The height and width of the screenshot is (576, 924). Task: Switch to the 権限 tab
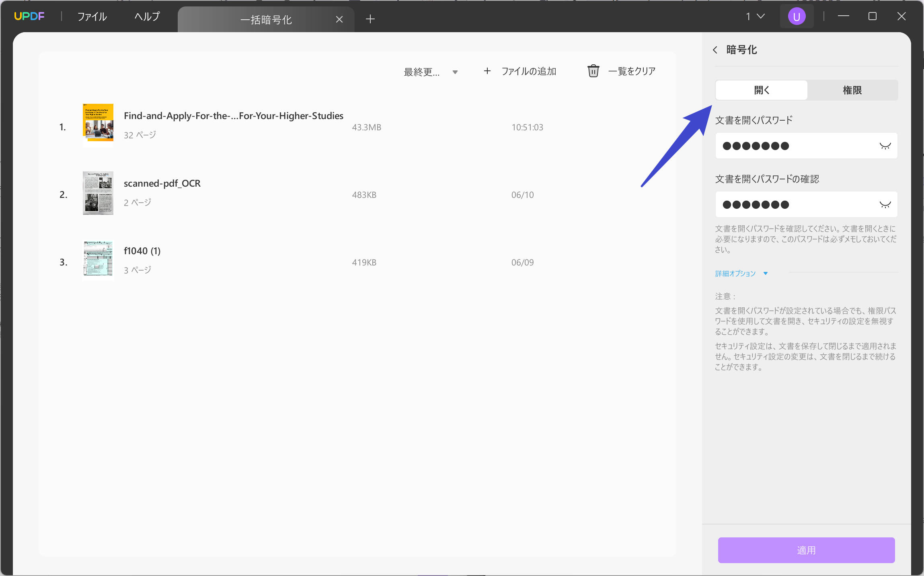tap(852, 90)
